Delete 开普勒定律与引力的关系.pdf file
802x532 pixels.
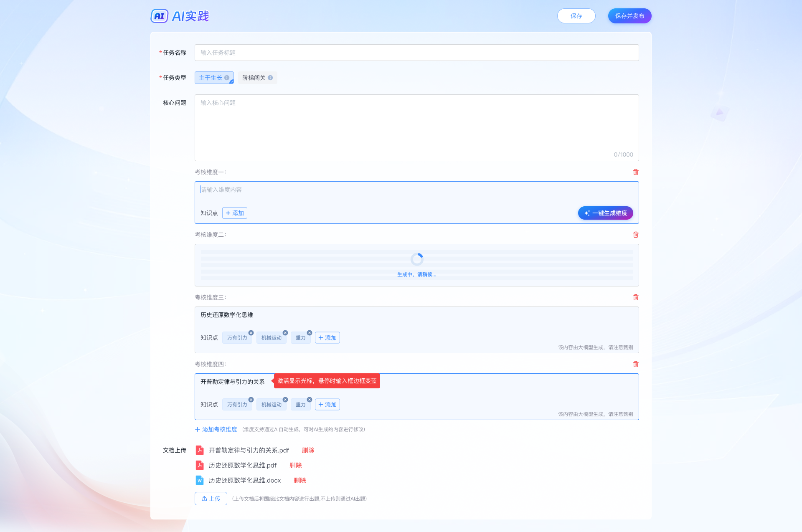(308, 450)
